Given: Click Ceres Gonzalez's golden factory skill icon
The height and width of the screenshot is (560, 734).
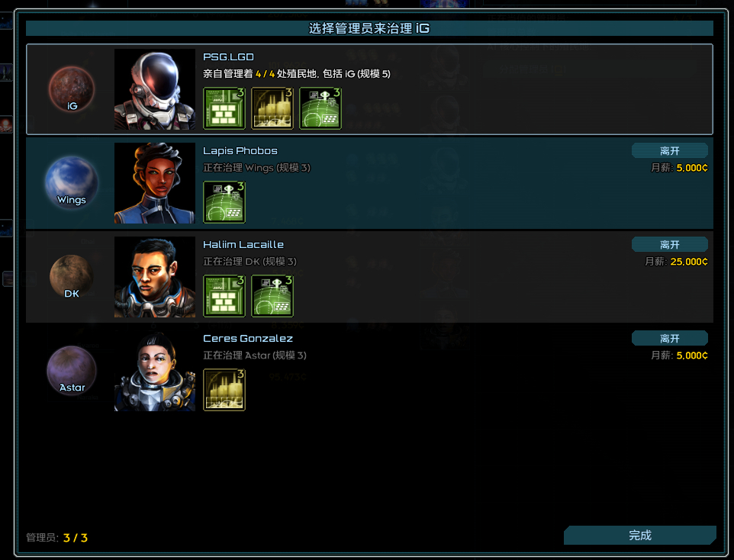Looking at the screenshot, I should (224, 390).
